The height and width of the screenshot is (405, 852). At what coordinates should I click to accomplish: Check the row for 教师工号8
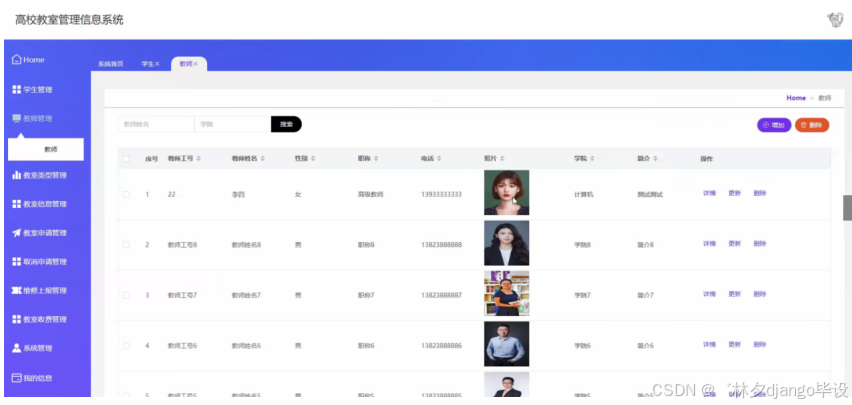coord(126,245)
